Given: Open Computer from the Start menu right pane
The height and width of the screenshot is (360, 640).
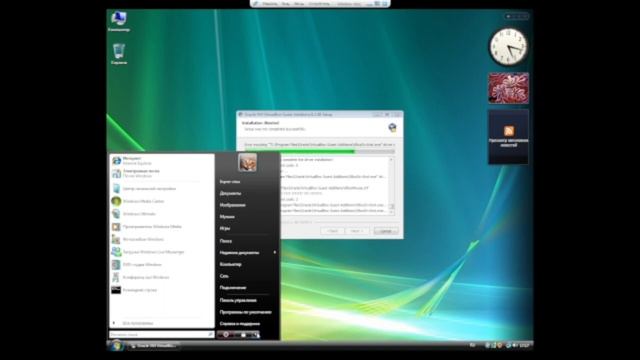Looking at the screenshot, I should 231,264.
